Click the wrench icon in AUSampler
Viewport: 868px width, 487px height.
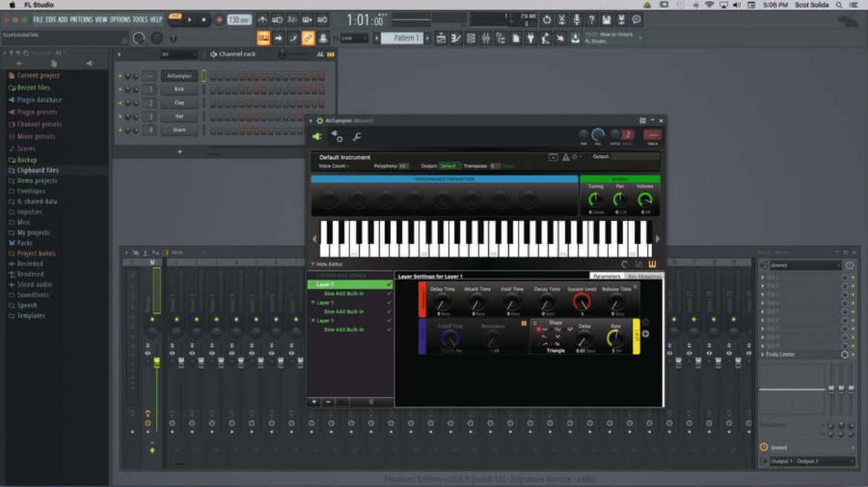[x=357, y=136]
